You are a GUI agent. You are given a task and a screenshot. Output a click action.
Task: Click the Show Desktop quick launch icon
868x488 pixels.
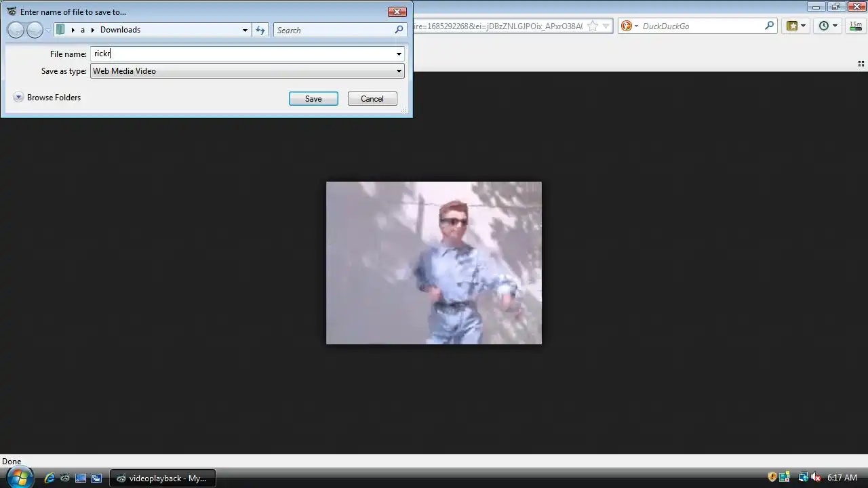pyautogui.click(x=81, y=479)
